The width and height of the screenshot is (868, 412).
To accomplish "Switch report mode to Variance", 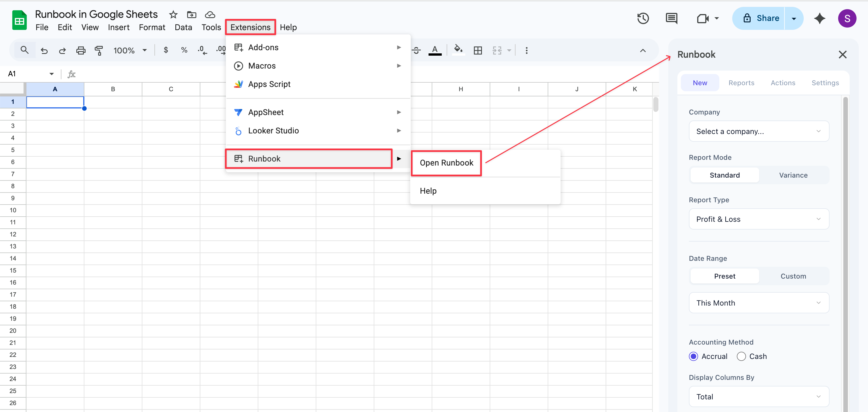I will click(x=793, y=175).
